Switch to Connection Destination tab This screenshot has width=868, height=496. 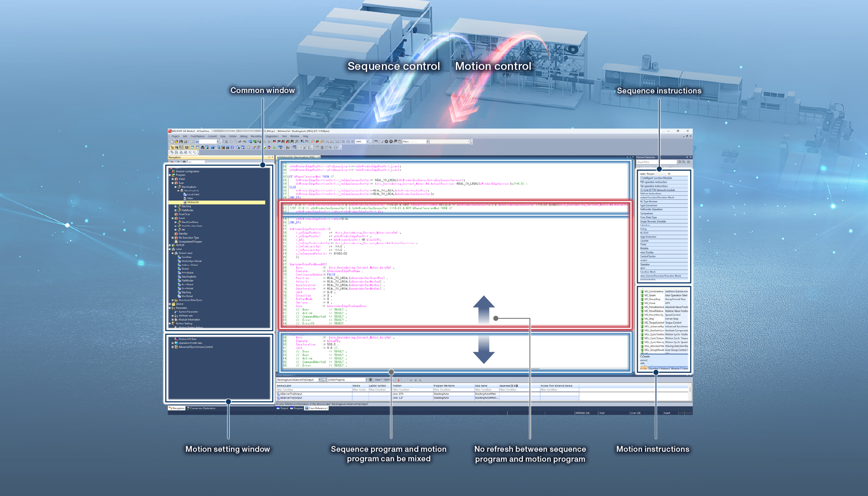202,408
